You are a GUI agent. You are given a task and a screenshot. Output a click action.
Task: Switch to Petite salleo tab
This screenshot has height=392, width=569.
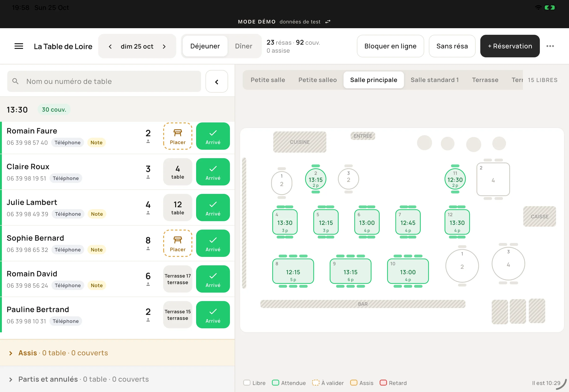(x=317, y=80)
